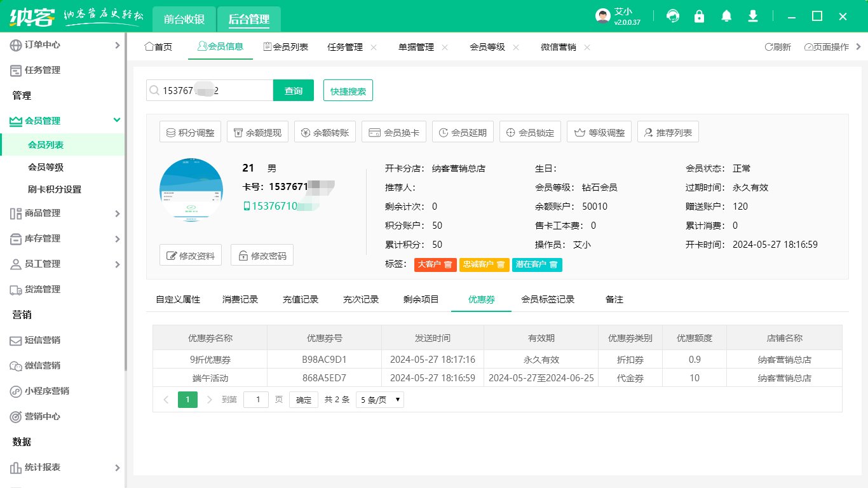Click the download icon in the title bar
The height and width of the screenshot is (488, 868).
point(752,15)
